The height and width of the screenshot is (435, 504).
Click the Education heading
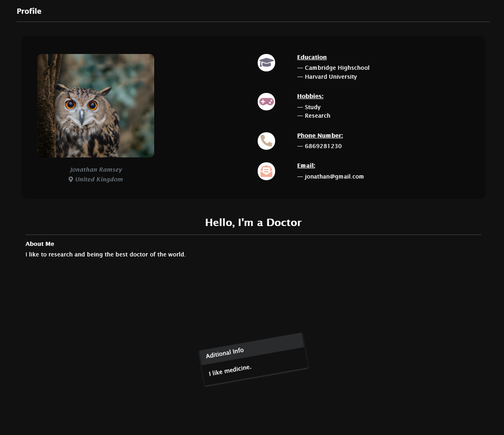coord(312,57)
